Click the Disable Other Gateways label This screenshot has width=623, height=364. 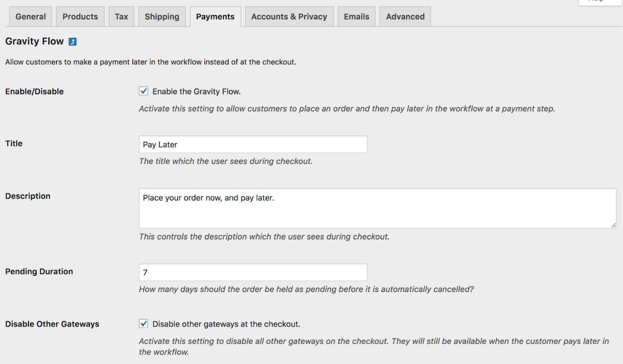click(x=52, y=324)
